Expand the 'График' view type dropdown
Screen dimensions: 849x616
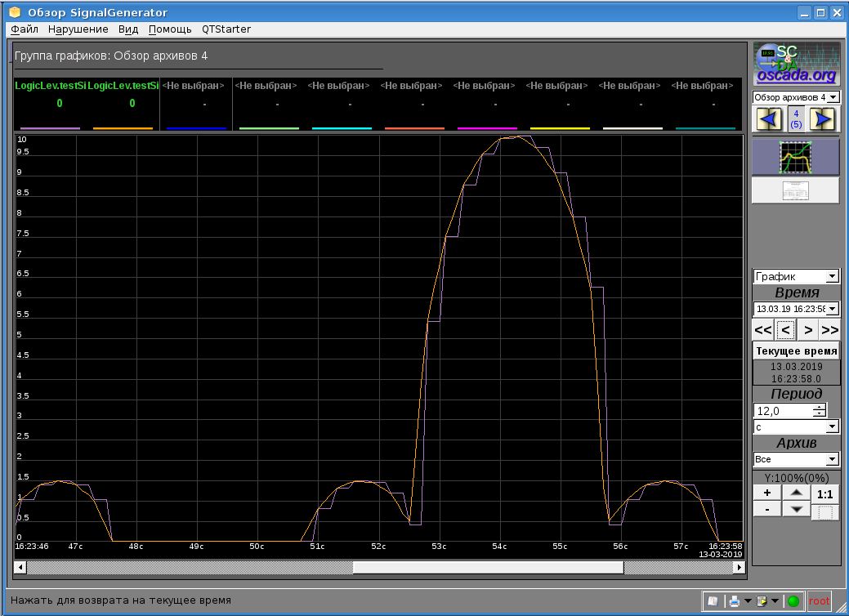pyautogui.click(x=795, y=277)
